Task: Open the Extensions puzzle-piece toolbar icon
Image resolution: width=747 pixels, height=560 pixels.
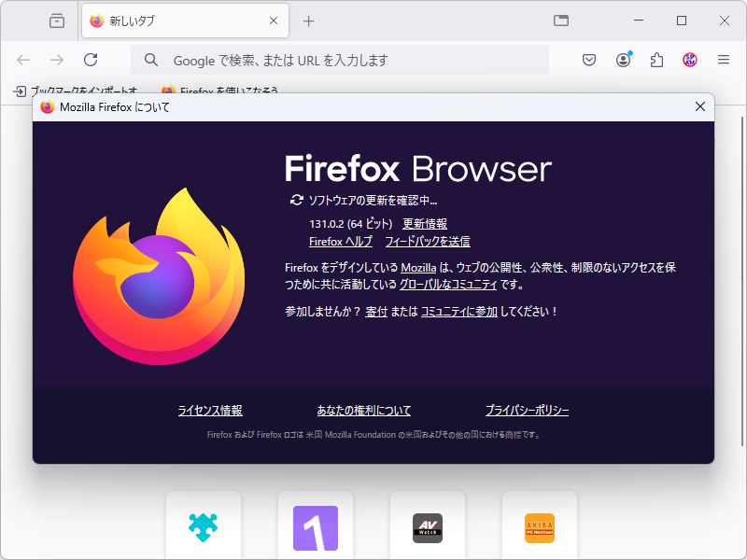Action: (656, 59)
